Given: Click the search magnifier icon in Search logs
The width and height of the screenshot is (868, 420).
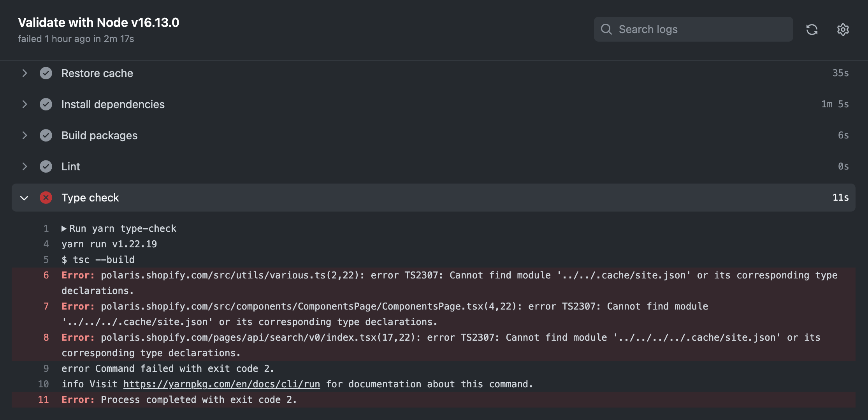Looking at the screenshot, I should [x=606, y=29].
